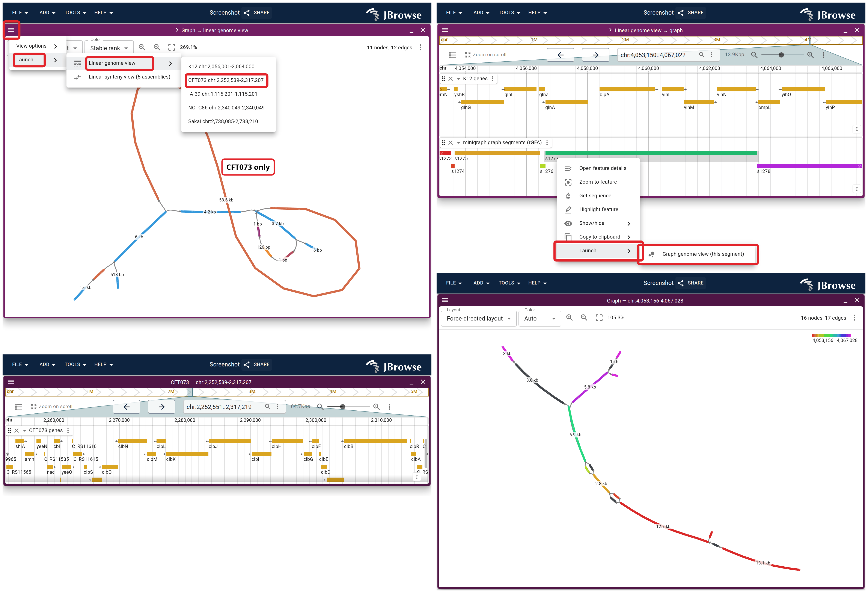This screenshot has width=868, height=593.
Task: Close the K12 genes track
Action: [451, 79]
